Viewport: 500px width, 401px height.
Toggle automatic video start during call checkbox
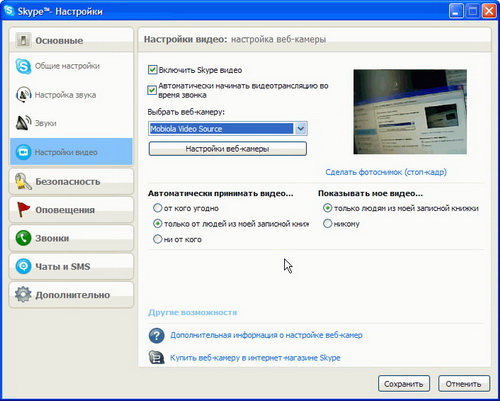point(152,90)
